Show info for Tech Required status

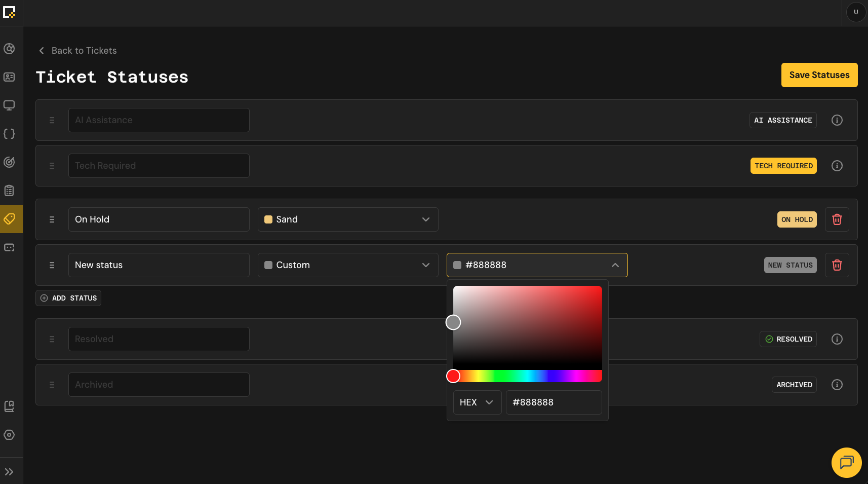[x=837, y=166]
